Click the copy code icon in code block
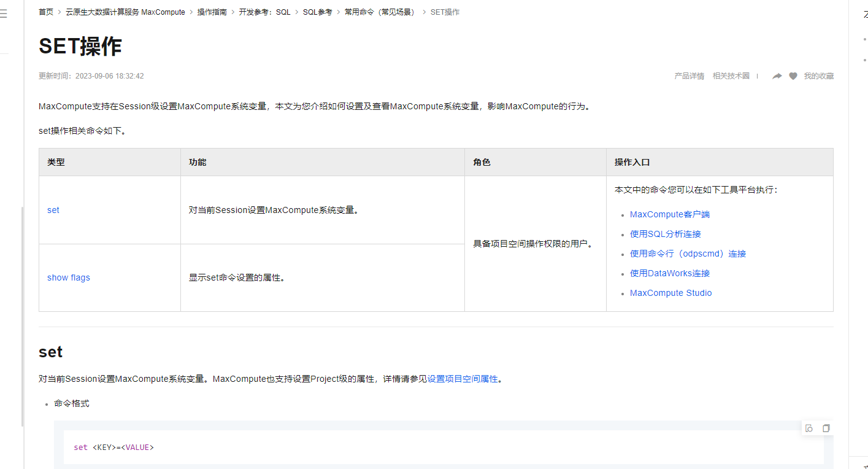This screenshot has height=469, width=868. pyautogui.click(x=826, y=428)
